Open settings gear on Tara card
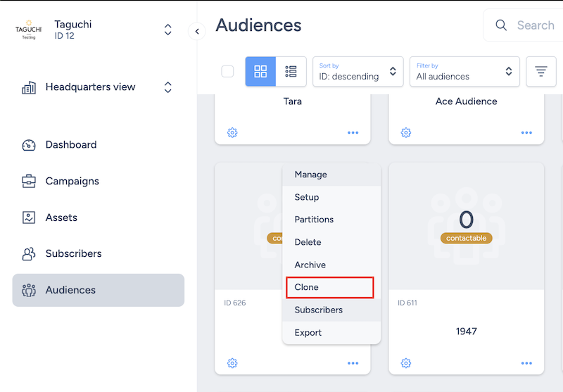The image size is (563, 392). point(232,133)
